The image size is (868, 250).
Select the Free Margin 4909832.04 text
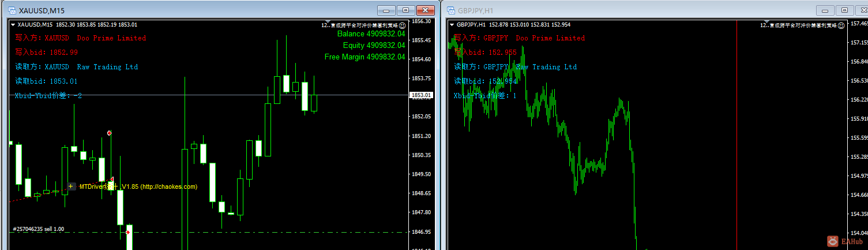365,57
